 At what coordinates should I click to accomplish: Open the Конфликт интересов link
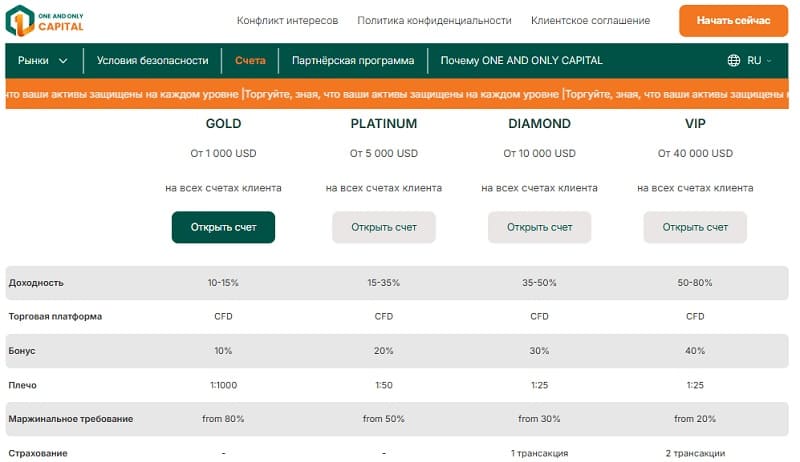click(287, 20)
